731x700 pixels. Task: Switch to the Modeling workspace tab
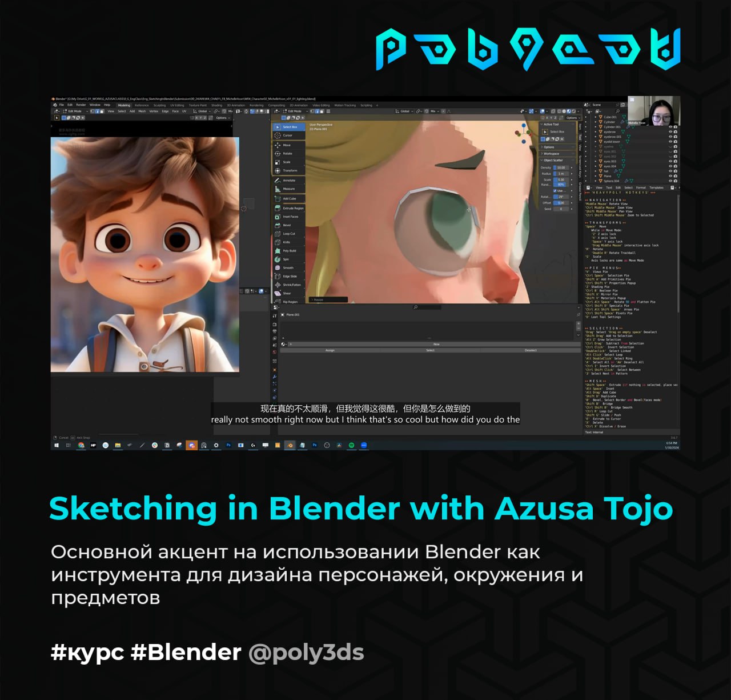click(124, 105)
